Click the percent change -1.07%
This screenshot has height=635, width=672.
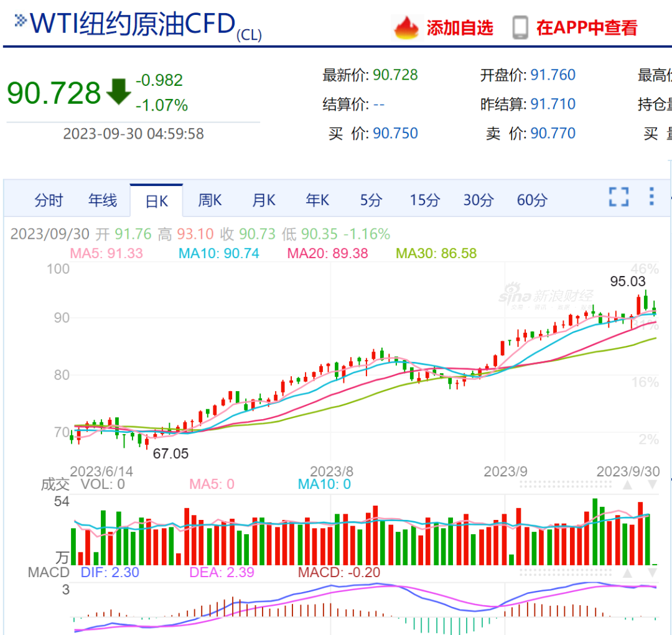(x=162, y=105)
